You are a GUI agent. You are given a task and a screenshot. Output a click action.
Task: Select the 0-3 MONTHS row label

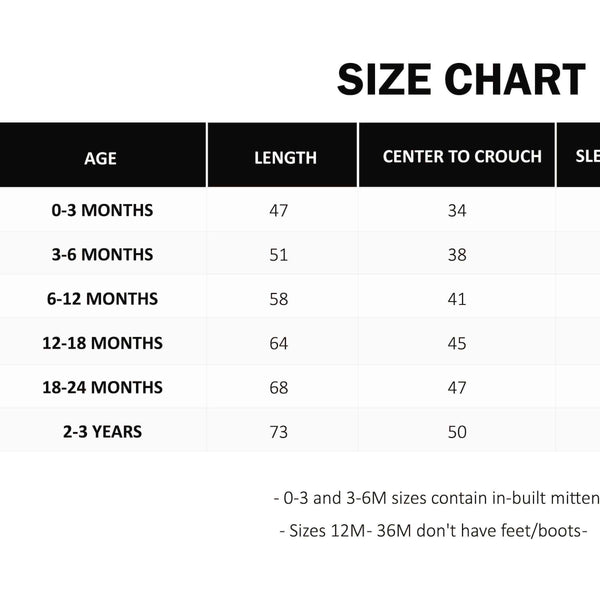[102, 210]
